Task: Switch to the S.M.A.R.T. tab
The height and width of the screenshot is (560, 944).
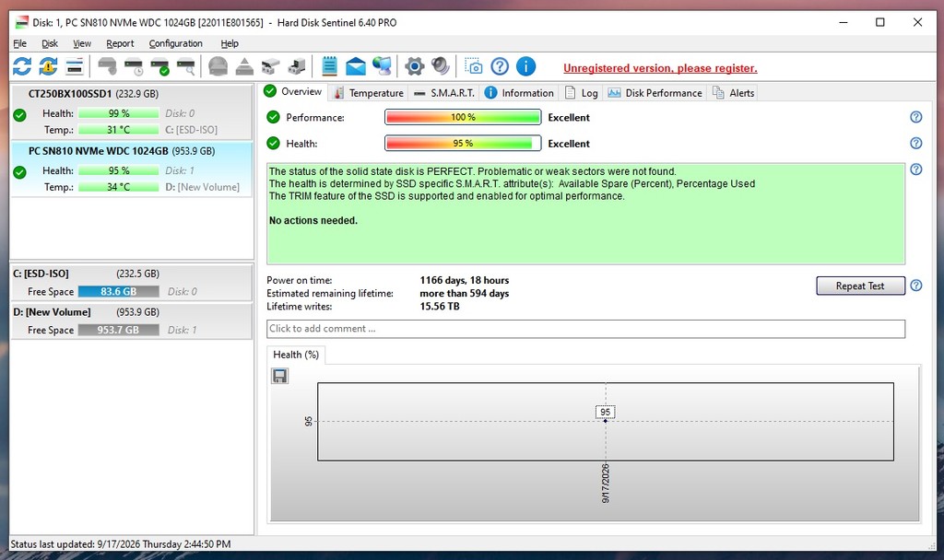Action: pos(444,93)
